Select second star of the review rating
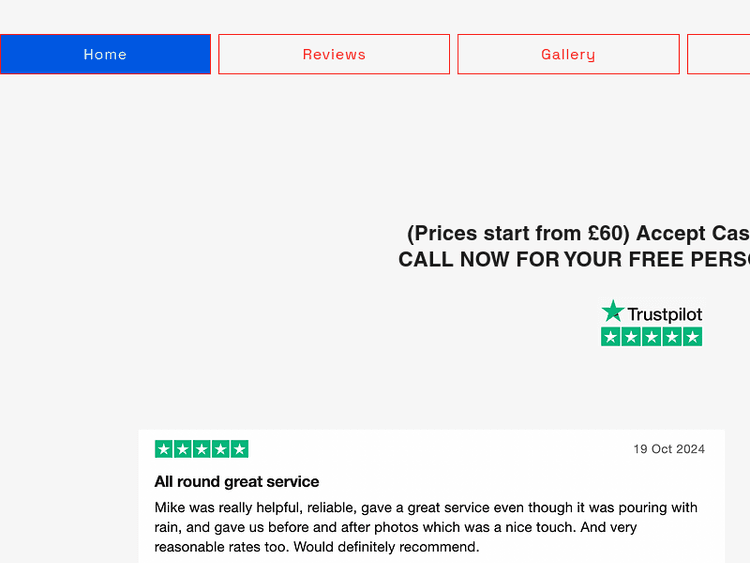Screen dimensions: 750x563 coord(183,449)
